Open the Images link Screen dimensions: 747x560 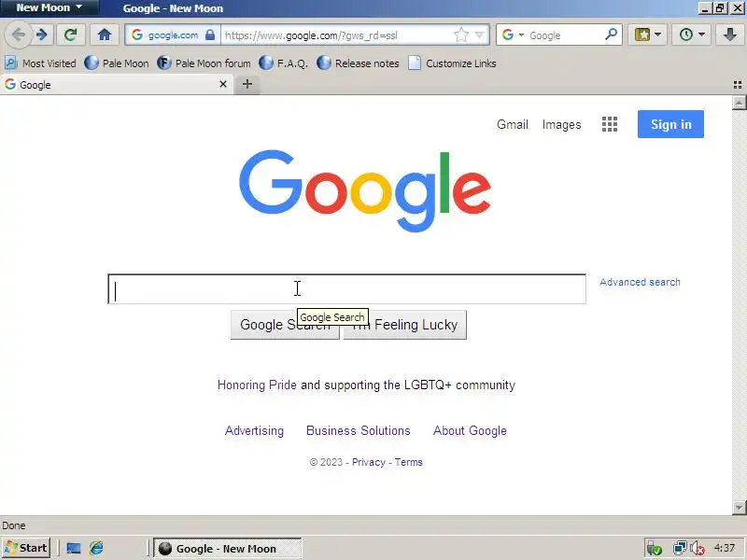pyautogui.click(x=561, y=124)
